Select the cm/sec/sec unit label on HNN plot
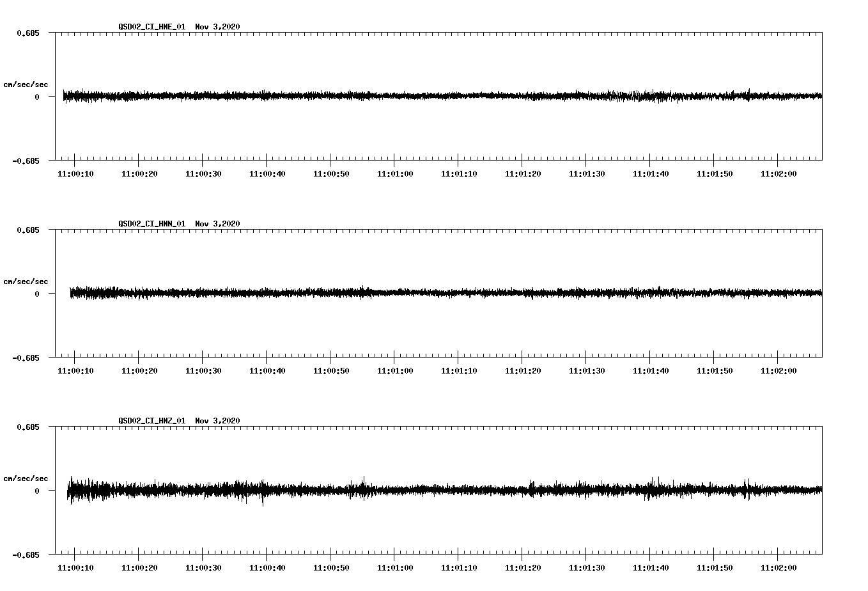 (26, 281)
